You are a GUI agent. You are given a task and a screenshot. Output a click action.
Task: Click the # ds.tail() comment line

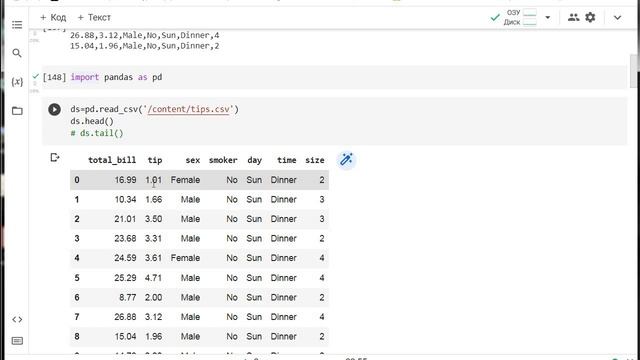pos(97,133)
